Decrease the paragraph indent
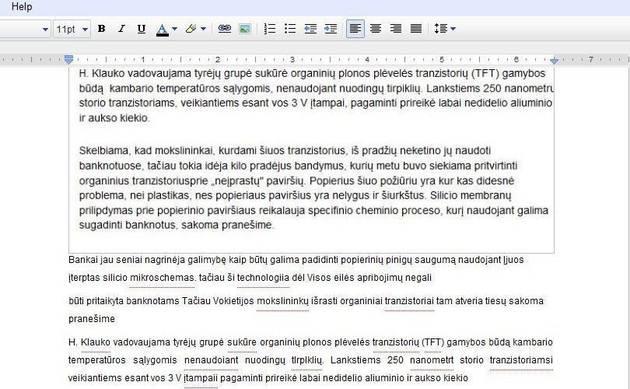Image resolution: width=630 pixels, height=389 pixels. [310, 29]
